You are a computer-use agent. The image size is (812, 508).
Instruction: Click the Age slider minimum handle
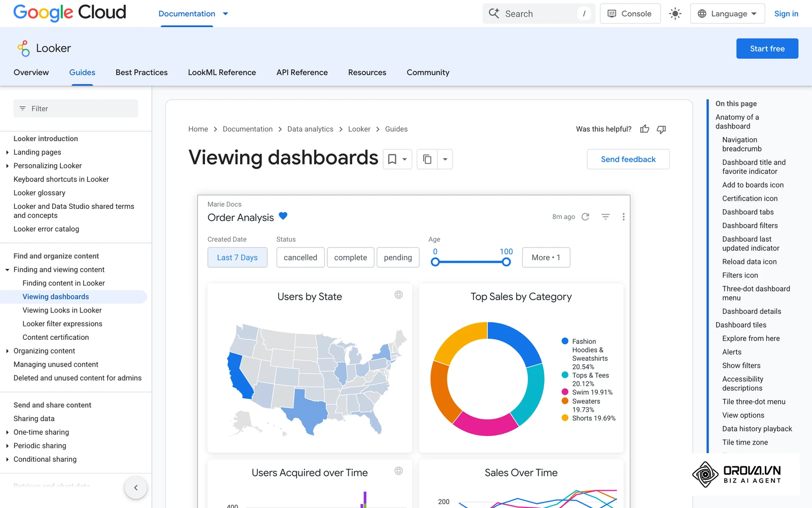click(435, 262)
